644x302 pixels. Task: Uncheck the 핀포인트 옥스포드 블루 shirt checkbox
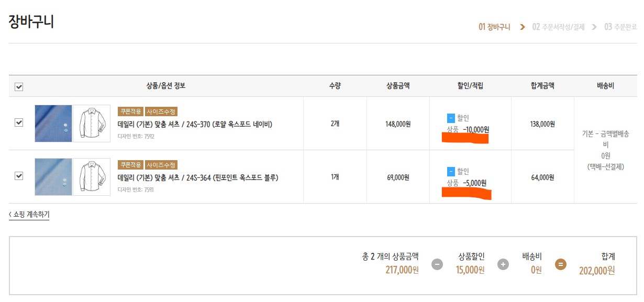19,176
